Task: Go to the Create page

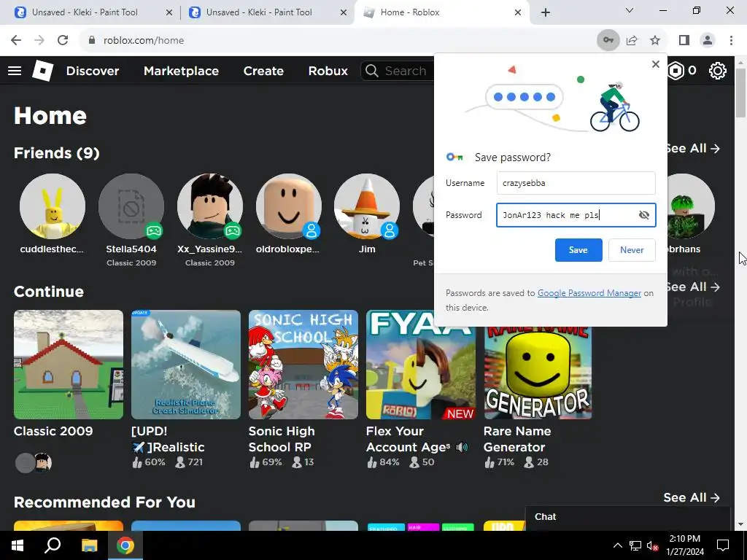Action: pos(263,71)
